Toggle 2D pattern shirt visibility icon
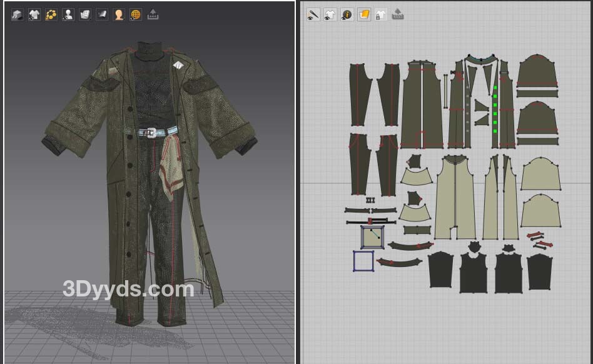The width and height of the screenshot is (593, 364). [x=330, y=14]
